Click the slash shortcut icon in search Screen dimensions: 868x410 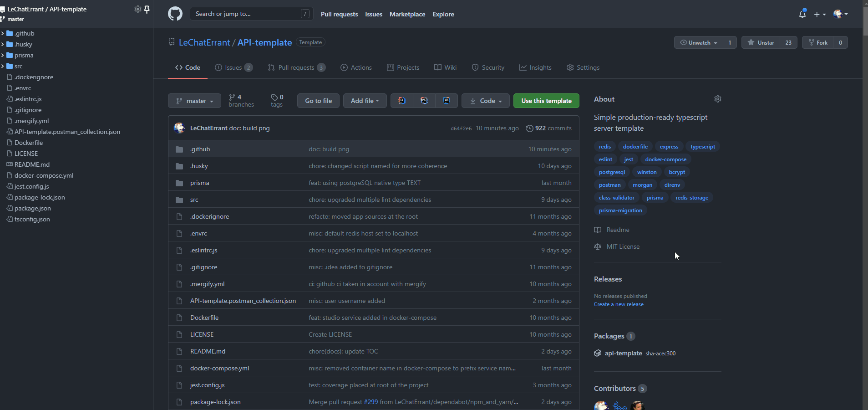pyautogui.click(x=305, y=14)
